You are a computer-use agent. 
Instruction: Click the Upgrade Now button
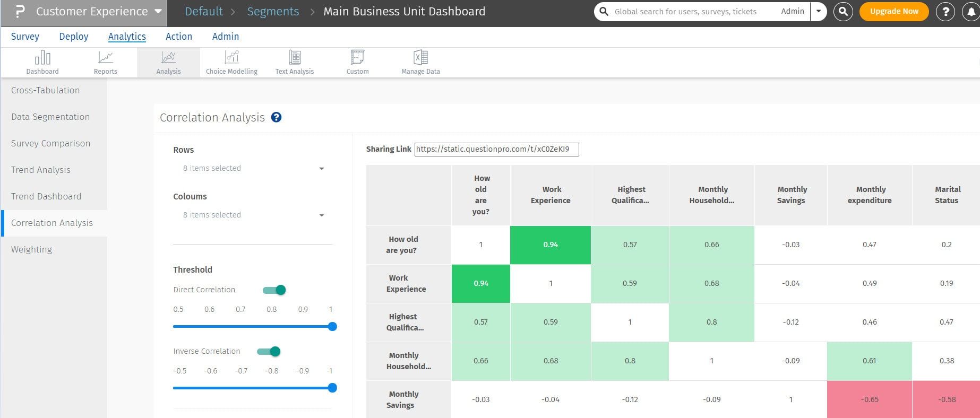[894, 11]
